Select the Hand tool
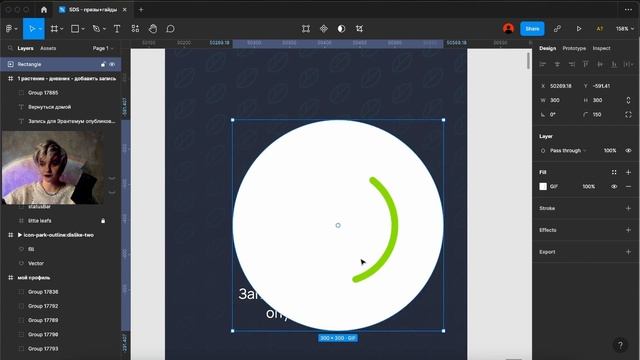Screen dimensions: 640x360 pos(153,29)
